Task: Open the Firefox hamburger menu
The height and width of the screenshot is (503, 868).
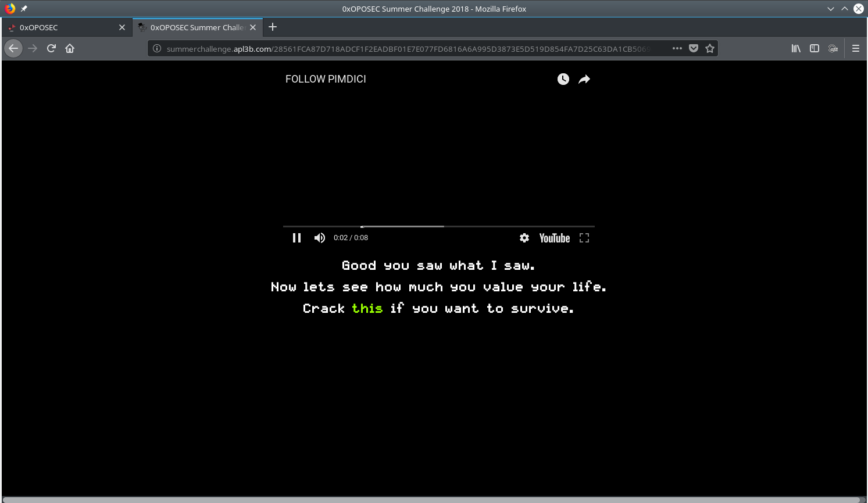Action: coord(855,48)
